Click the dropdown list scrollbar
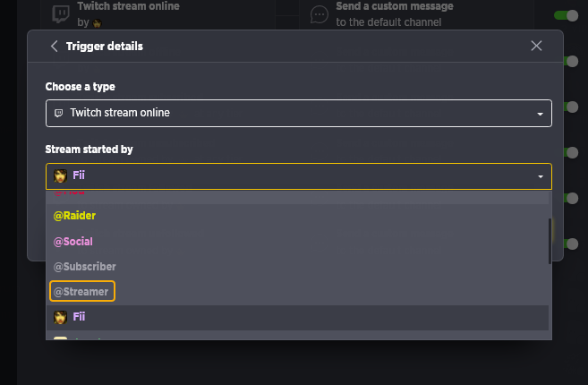This screenshot has width=588, height=385. click(x=550, y=241)
